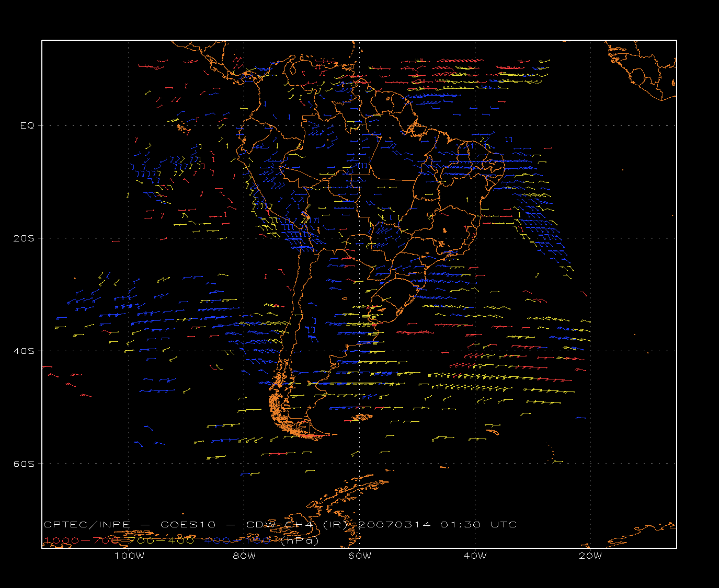Click the 01:30 UTC time text
The width and height of the screenshot is (719, 588).
478,524
